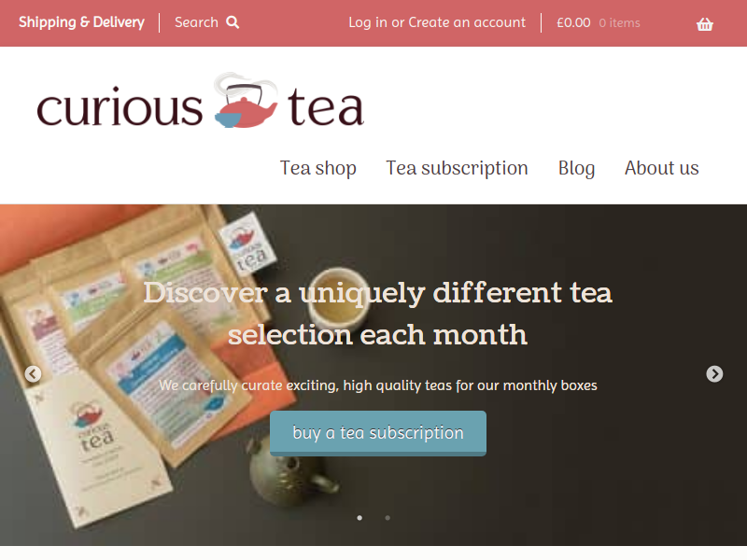
Task: Open the Tea shop menu
Action: click(x=317, y=168)
